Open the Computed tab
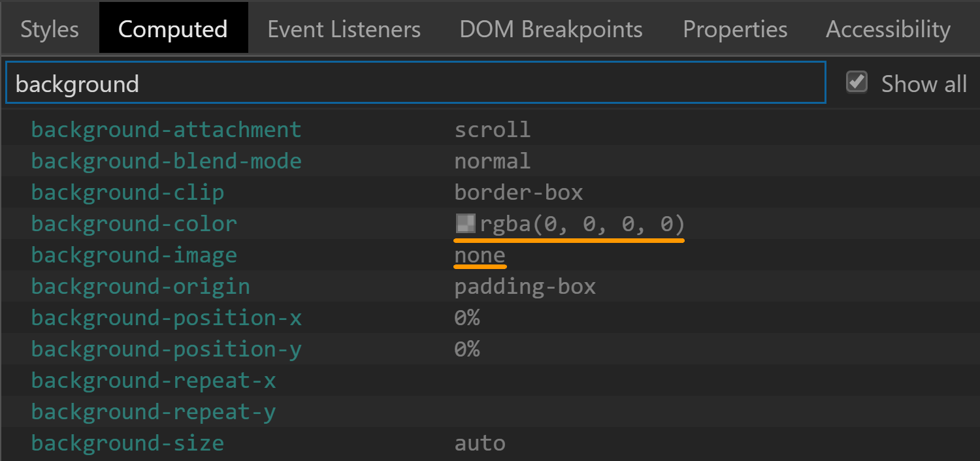 point(172,28)
